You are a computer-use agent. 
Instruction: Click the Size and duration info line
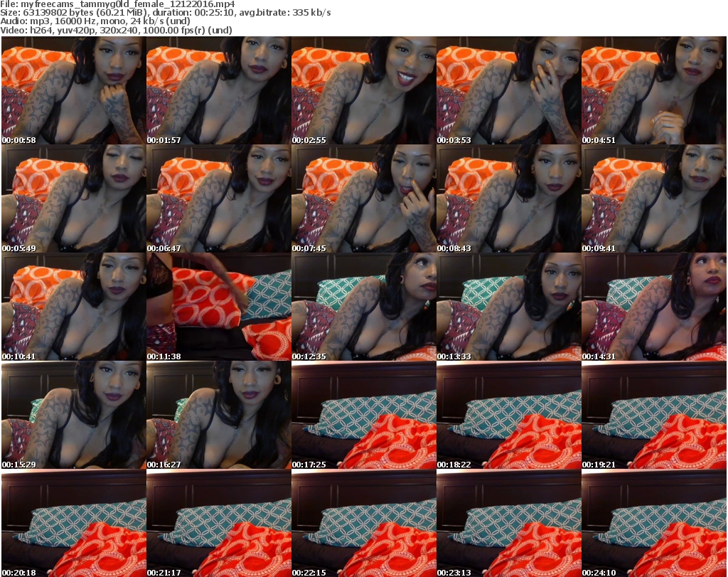click(x=165, y=13)
